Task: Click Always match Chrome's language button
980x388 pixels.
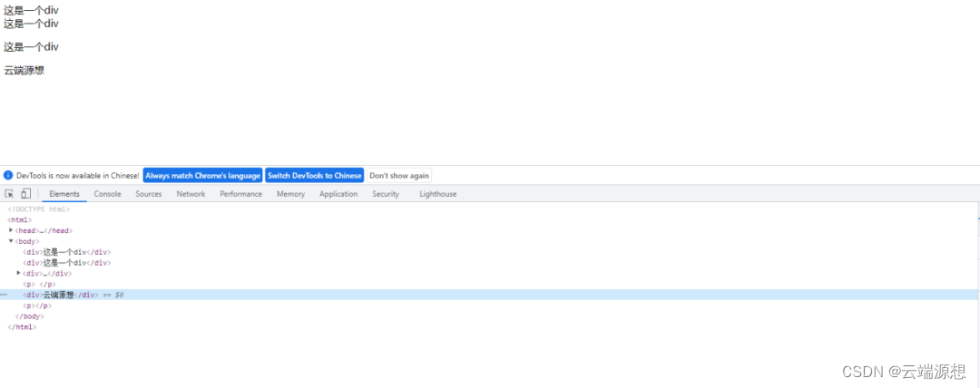Action: tap(203, 176)
